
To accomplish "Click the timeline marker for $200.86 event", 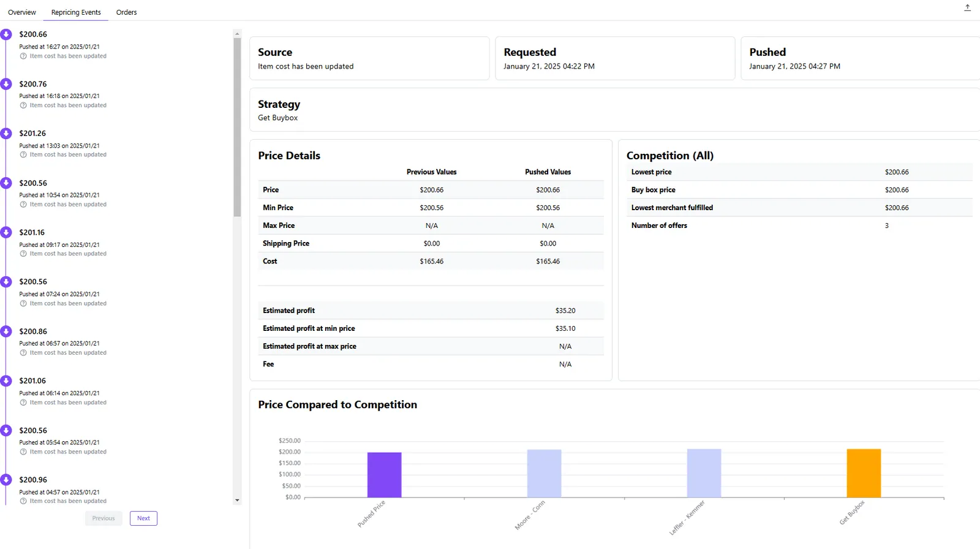I will tap(6, 331).
